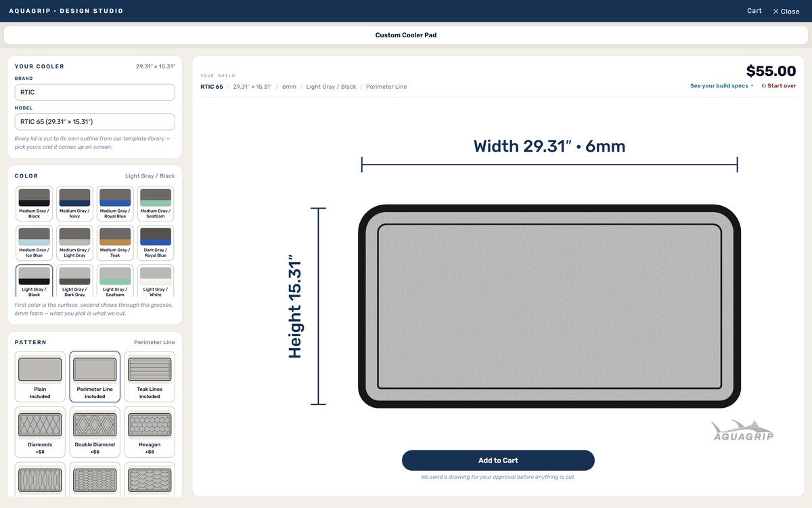Select Medium Gray / Navy color
The image size is (812, 508).
[74, 204]
